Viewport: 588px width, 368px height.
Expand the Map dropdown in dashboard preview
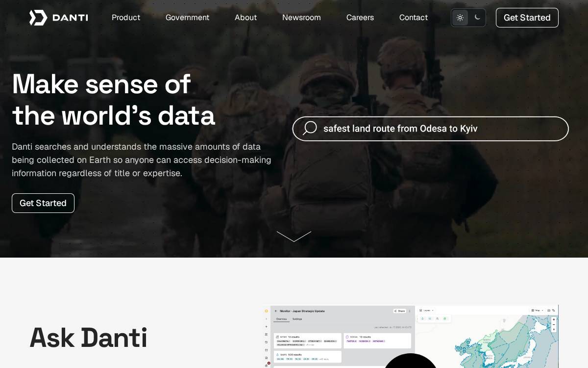pyautogui.click(x=538, y=310)
